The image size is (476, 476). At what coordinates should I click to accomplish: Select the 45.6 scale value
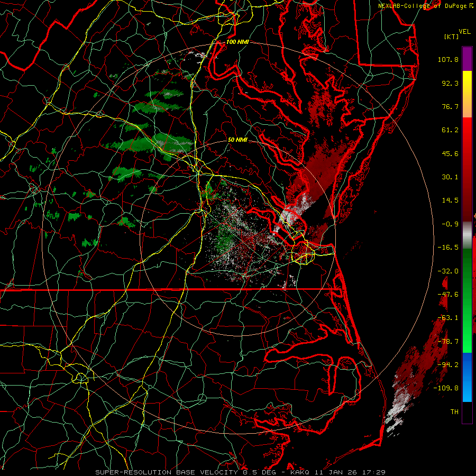coord(450,153)
